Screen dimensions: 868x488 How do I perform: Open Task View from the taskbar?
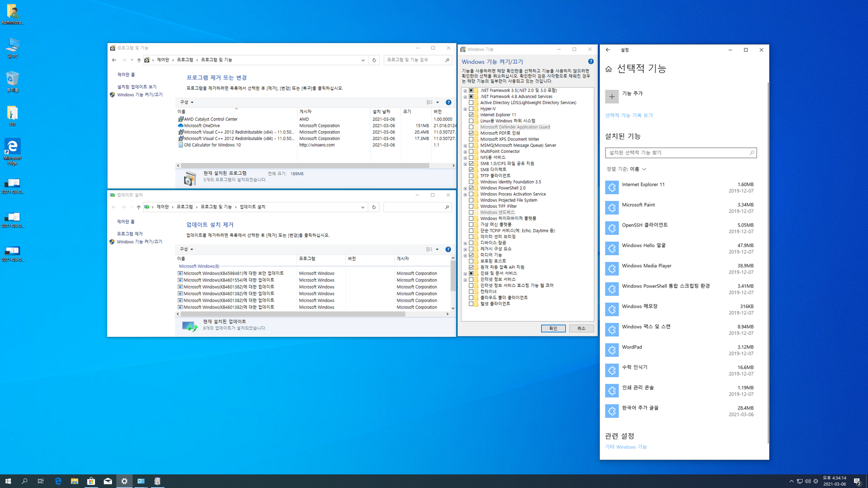[41, 481]
